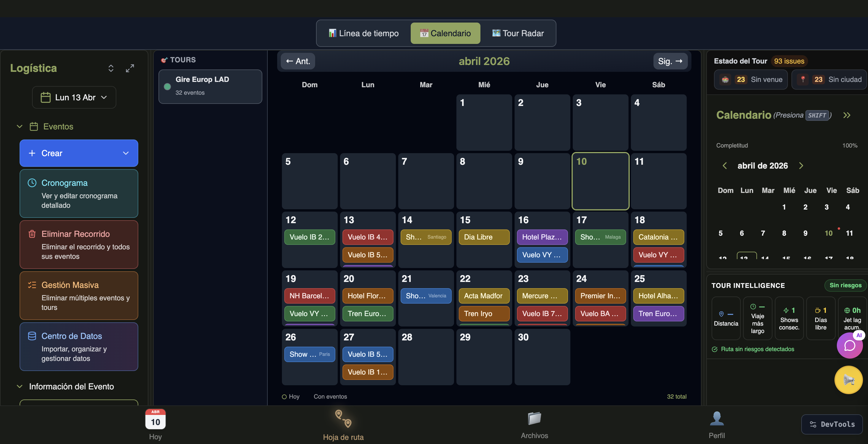Open Tren Iryo event on day 22
This screenshot has height=444, width=868.
tap(484, 314)
